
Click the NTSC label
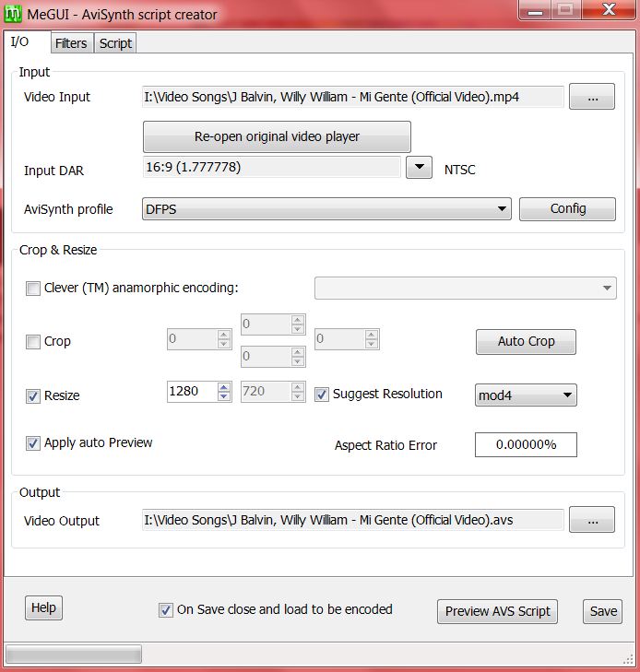[459, 170]
